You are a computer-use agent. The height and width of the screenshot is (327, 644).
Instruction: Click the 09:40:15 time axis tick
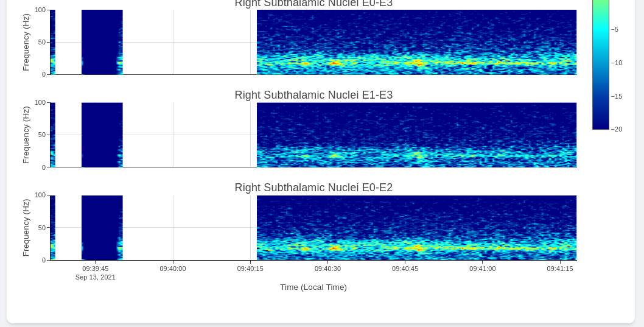point(250,269)
